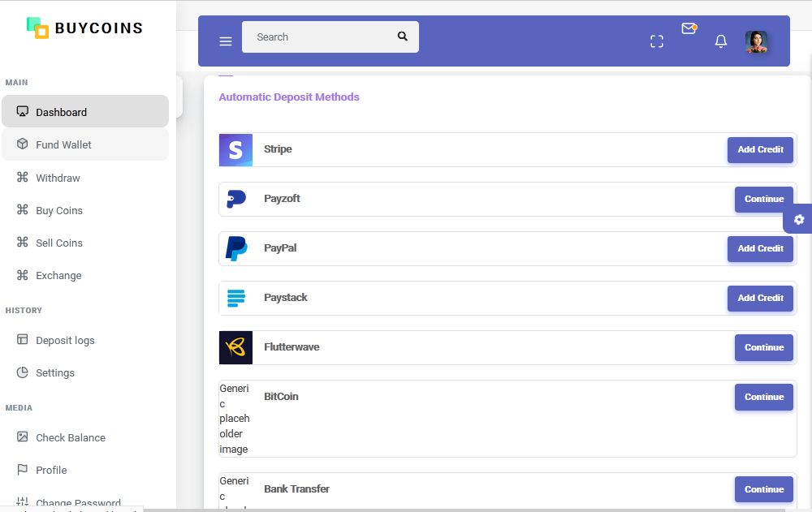
Task: Click the Stripe logo icon
Action: click(x=235, y=150)
